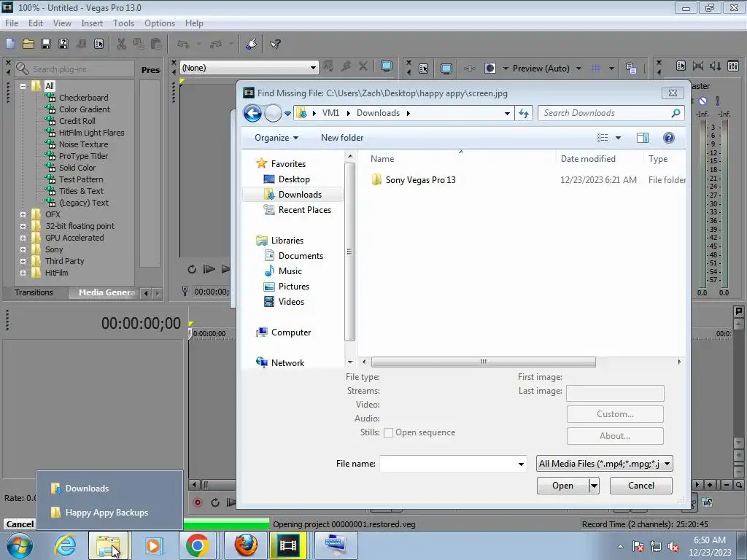
Task: Expand the OFX folder in plug-in tree
Action: [23, 215]
